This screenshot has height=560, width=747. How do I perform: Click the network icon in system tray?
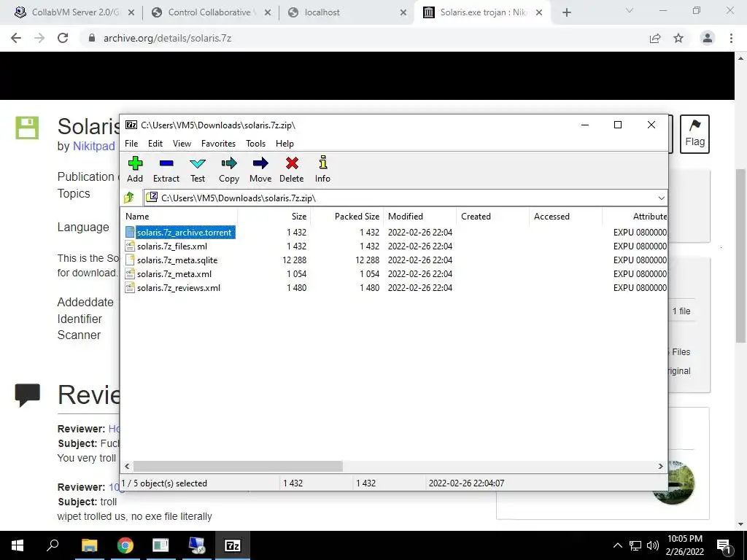pos(635,545)
